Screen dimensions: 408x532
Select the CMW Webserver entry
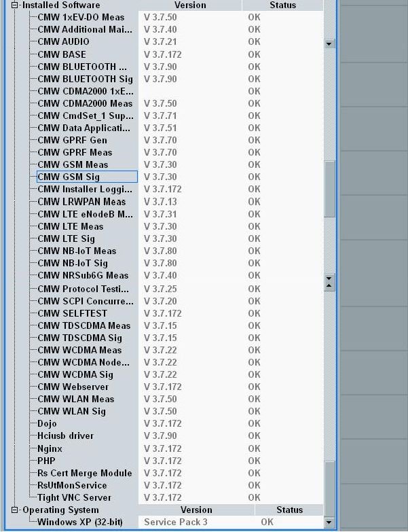[x=73, y=387]
